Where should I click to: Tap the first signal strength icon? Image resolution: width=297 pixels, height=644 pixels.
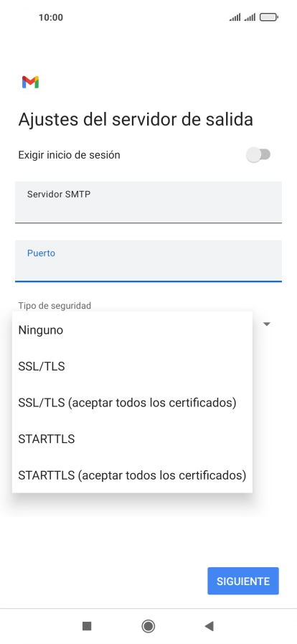pos(235,17)
